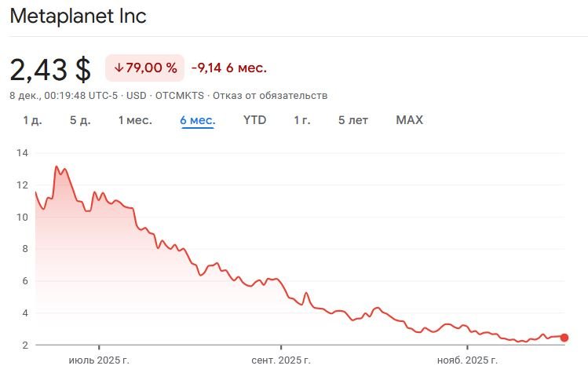Click the 79,00 % change badge
Screen dimensions: 588x373
click(145, 68)
